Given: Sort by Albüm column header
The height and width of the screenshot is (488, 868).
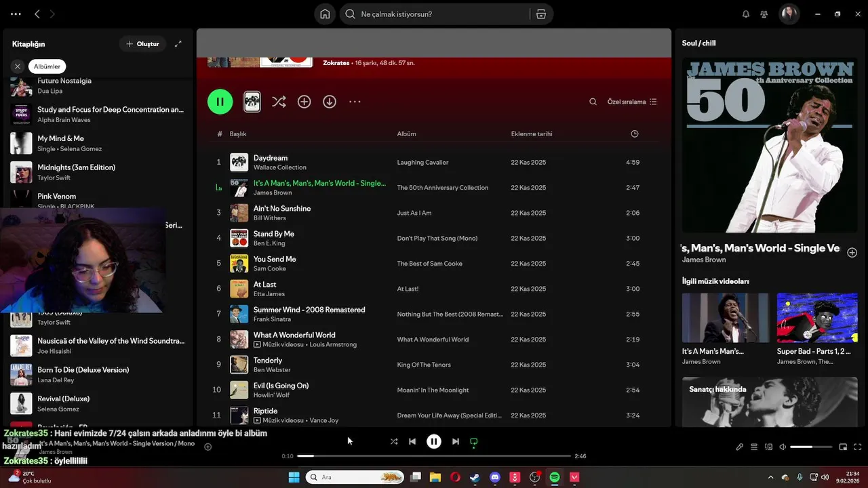Looking at the screenshot, I should click(x=407, y=134).
